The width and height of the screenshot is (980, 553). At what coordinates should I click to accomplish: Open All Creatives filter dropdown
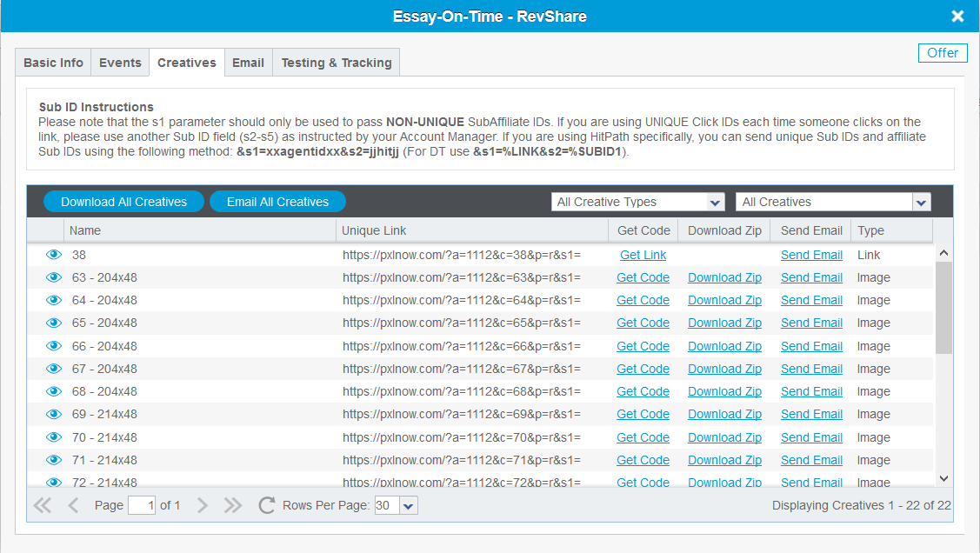[x=833, y=202]
